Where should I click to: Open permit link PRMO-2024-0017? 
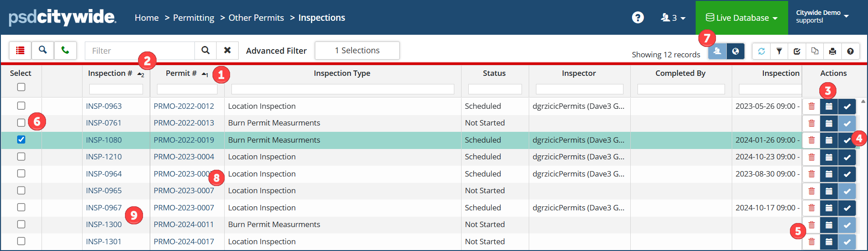click(184, 242)
